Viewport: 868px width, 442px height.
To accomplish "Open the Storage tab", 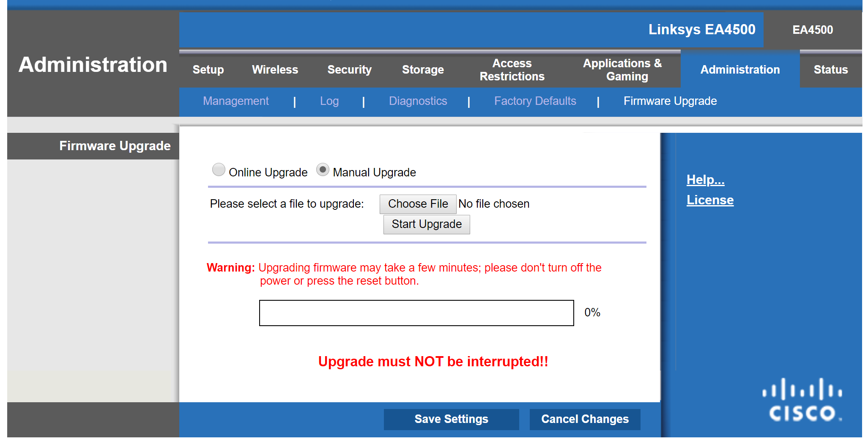I will coord(423,70).
